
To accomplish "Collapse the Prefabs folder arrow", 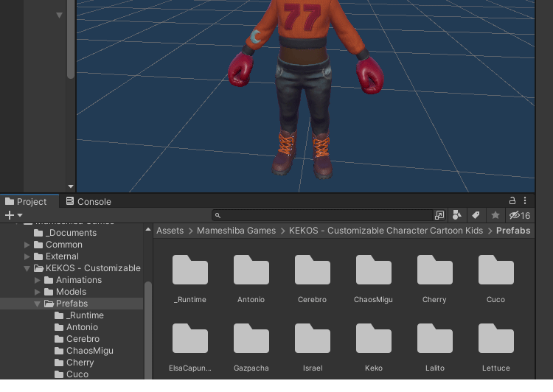I will click(38, 304).
